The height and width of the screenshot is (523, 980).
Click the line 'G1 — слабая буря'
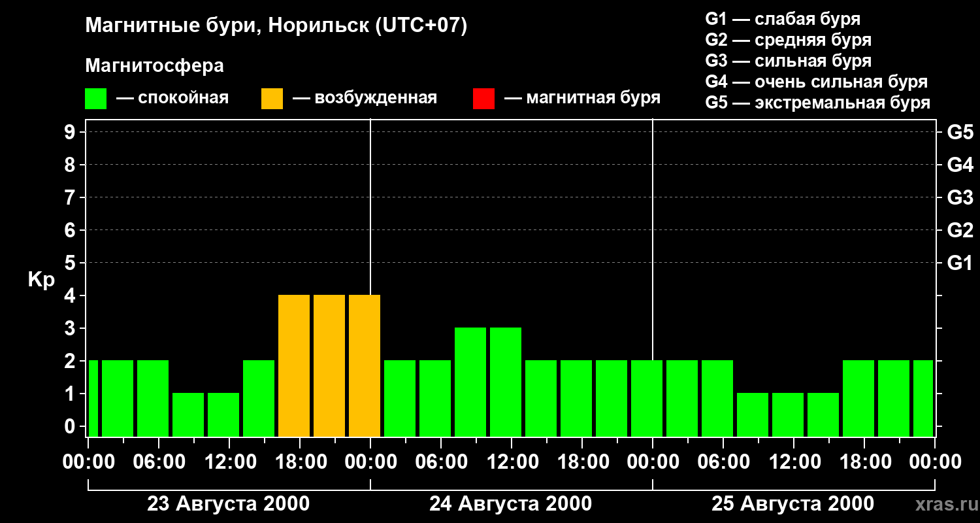tap(783, 19)
